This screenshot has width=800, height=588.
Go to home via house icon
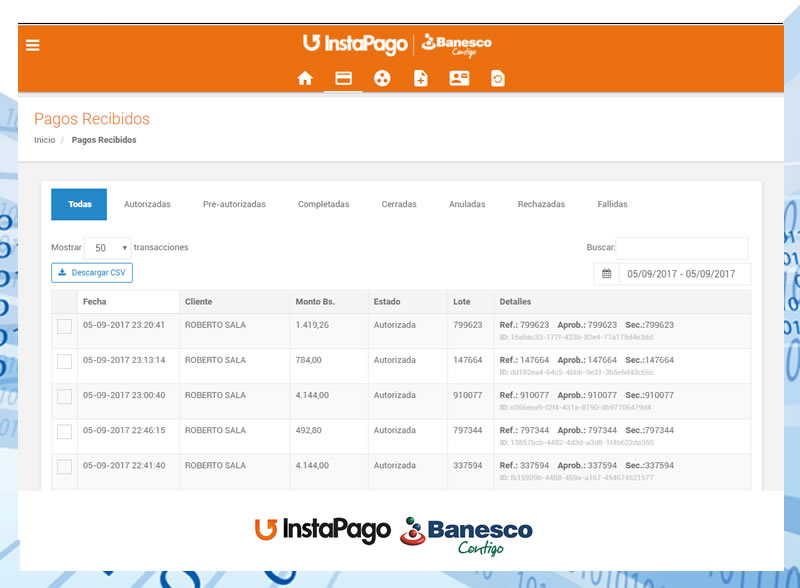click(x=305, y=78)
